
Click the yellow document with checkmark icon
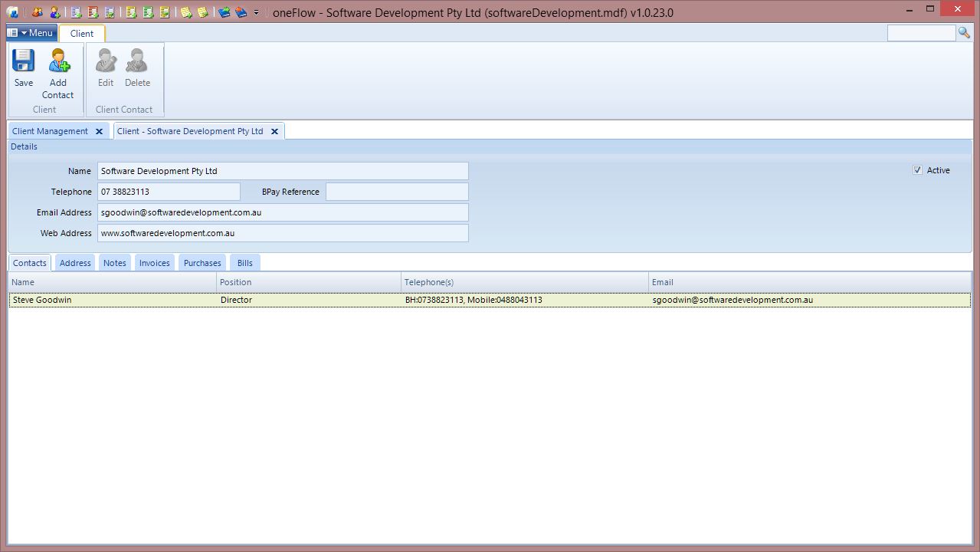coord(165,12)
